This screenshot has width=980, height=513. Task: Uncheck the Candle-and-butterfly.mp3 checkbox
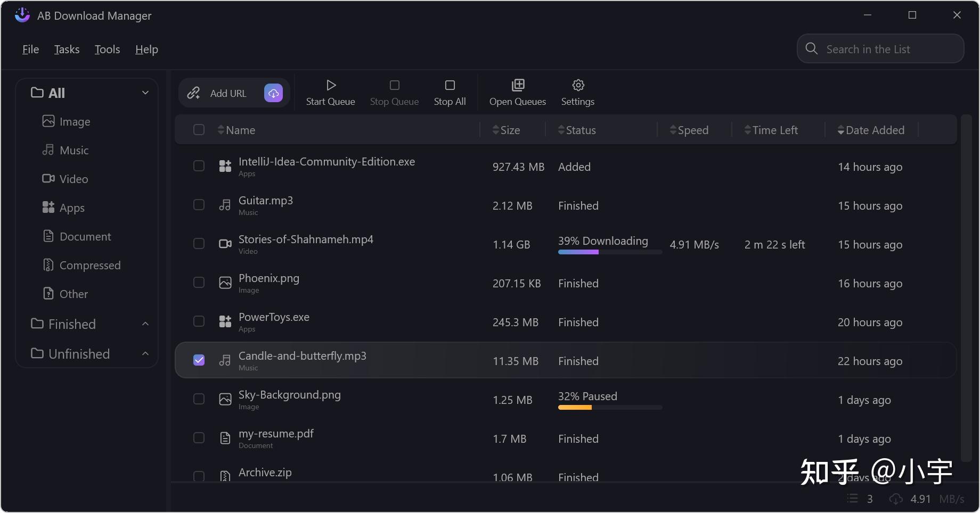click(199, 360)
